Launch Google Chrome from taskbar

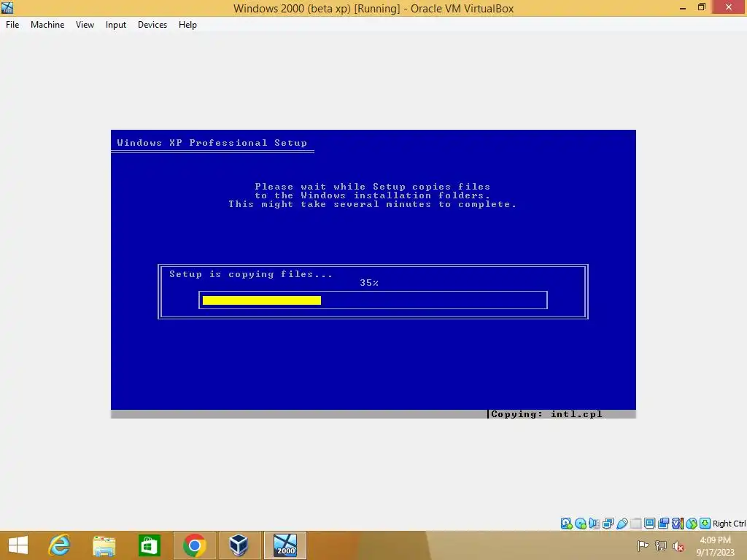click(x=194, y=545)
